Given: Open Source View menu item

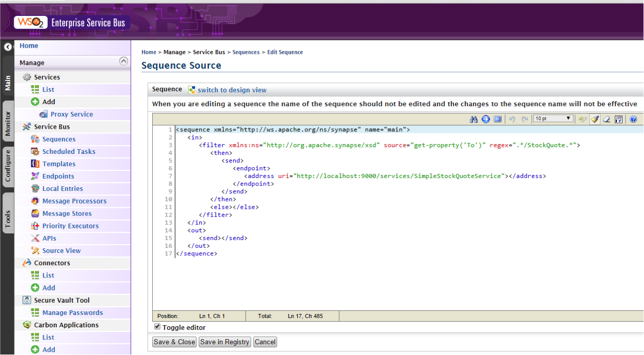Looking at the screenshot, I should (x=61, y=250).
